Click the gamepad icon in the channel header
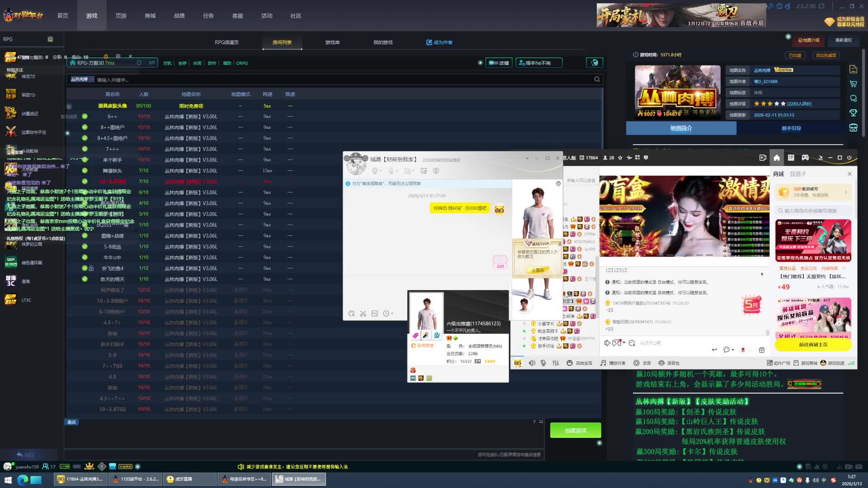This screenshot has width=868, height=488. 805,158
